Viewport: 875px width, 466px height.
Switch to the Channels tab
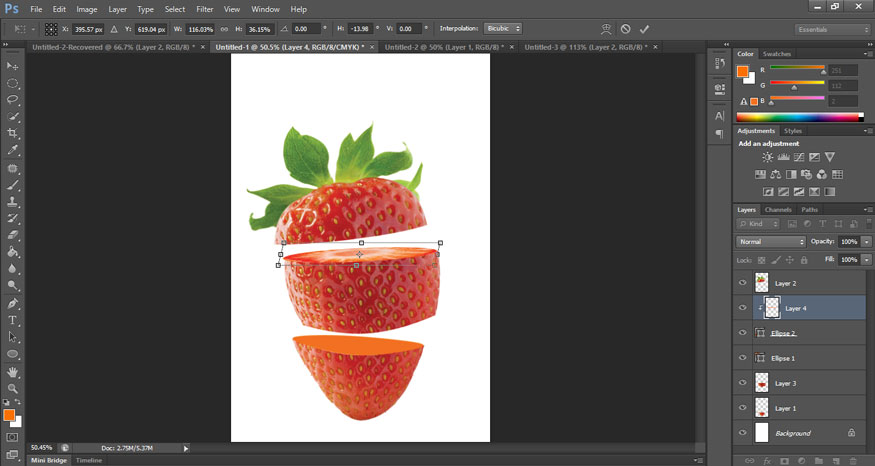tap(778, 210)
